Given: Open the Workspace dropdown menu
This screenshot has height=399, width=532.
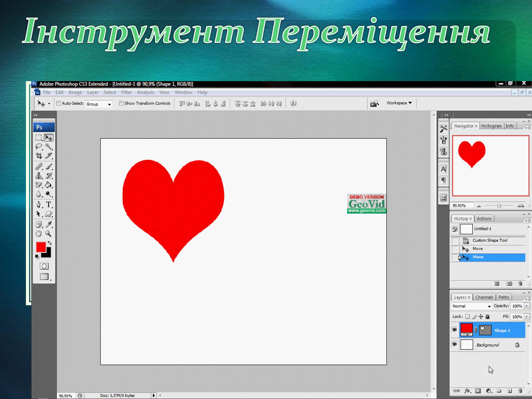Looking at the screenshot, I should [x=399, y=103].
